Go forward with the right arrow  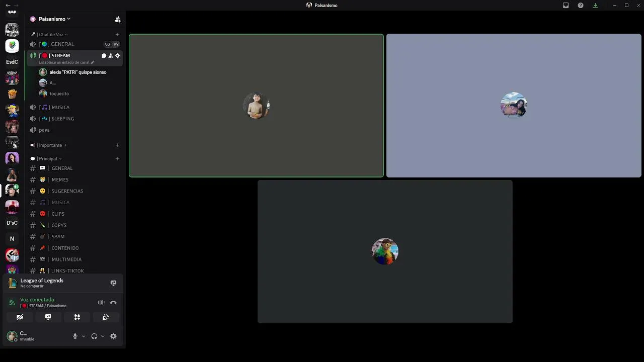point(16,6)
